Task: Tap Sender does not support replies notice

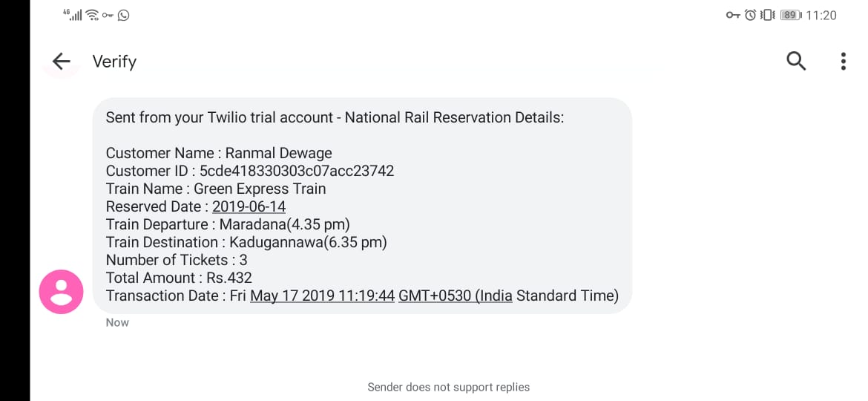Action: tap(448, 387)
